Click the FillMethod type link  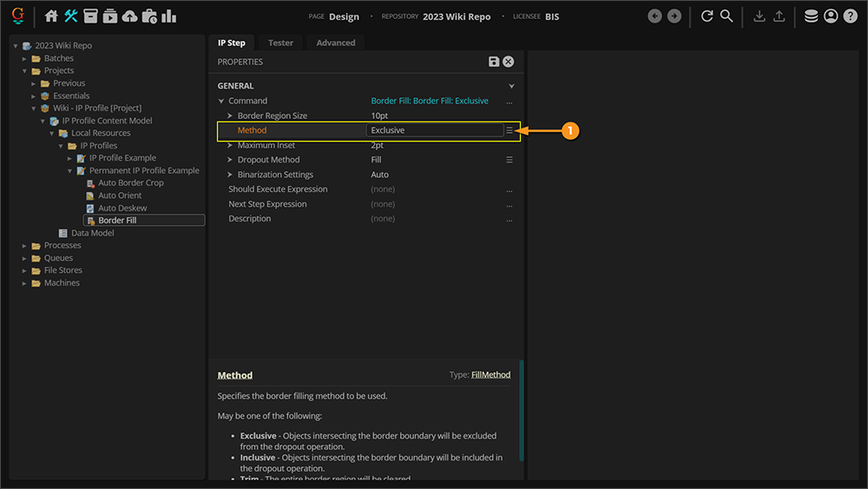[490, 375]
